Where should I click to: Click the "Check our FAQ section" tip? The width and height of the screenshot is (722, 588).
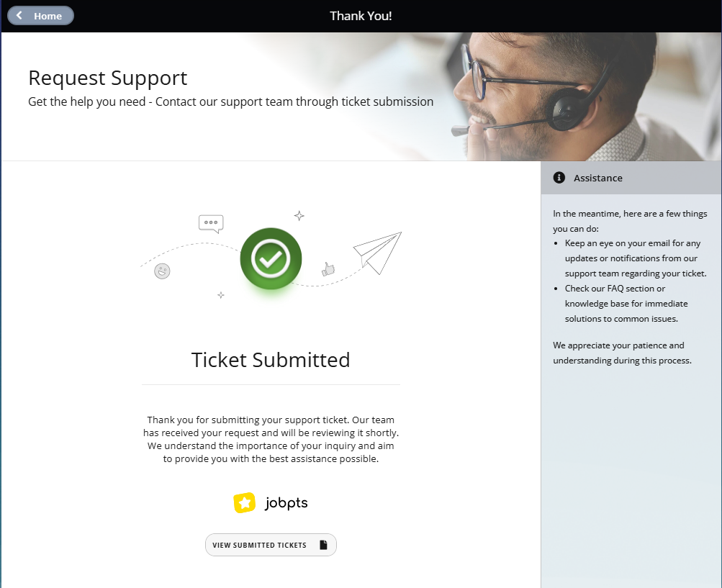point(626,304)
